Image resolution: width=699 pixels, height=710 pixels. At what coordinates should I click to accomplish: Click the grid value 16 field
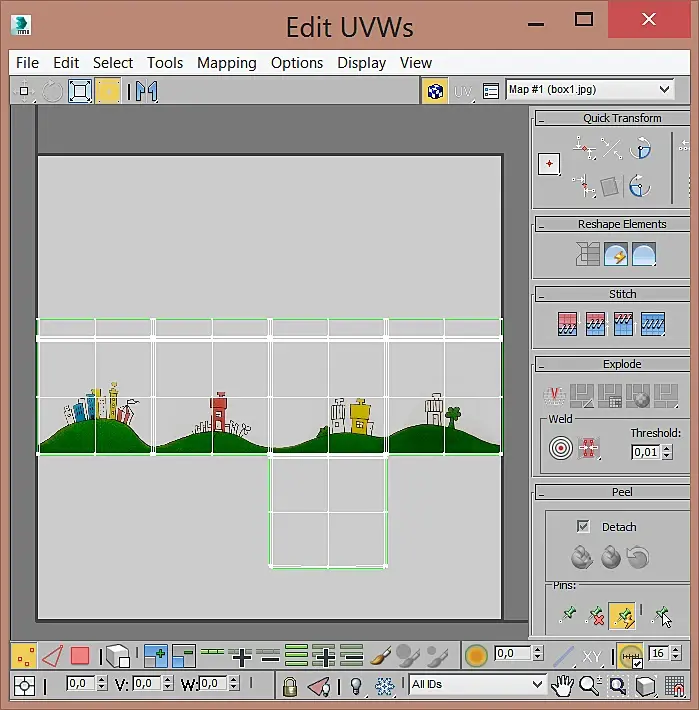(659, 653)
